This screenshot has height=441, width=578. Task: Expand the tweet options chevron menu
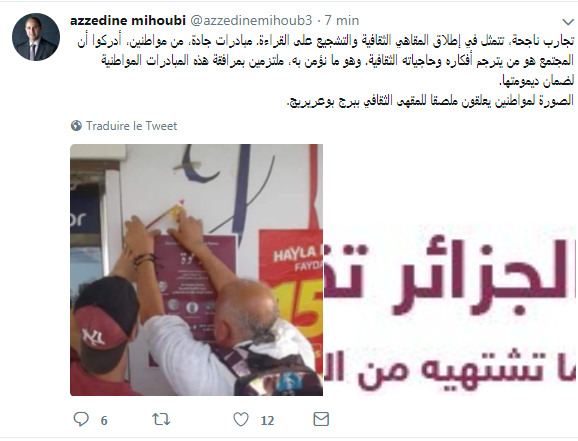pyautogui.click(x=568, y=22)
